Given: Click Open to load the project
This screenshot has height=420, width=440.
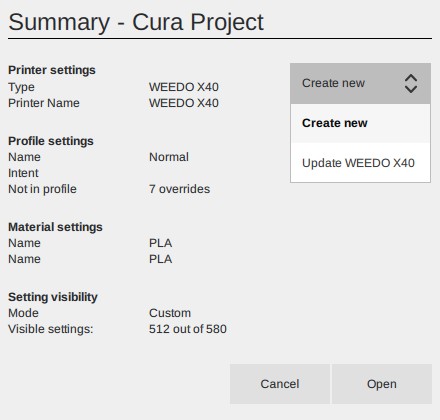Looking at the screenshot, I should pyautogui.click(x=382, y=384).
